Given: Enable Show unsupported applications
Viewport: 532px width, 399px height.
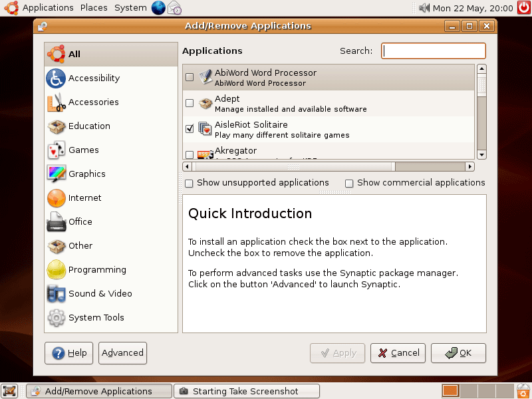Looking at the screenshot, I should click(x=190, y=183).
